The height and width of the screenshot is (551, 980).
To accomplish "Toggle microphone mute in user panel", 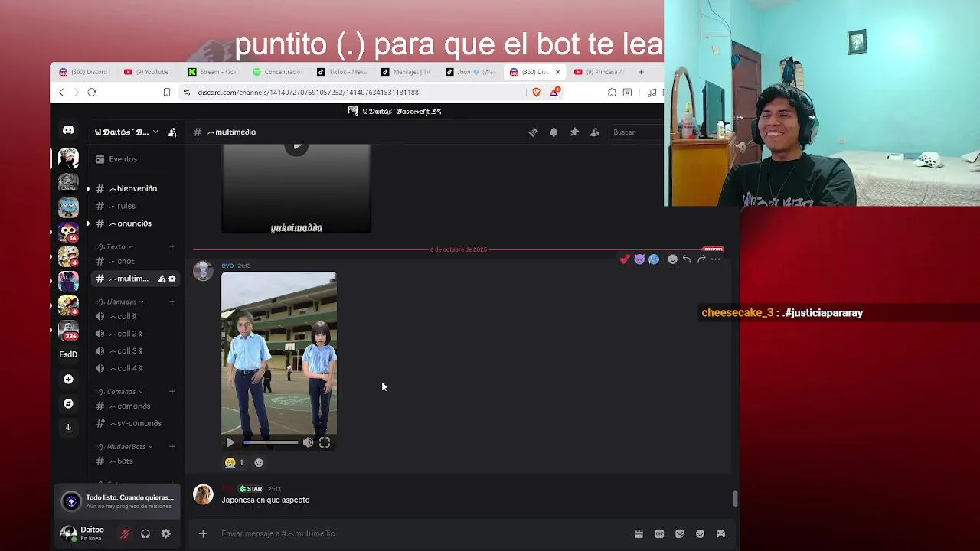I will pyautogui.click(x=125, y=533).
